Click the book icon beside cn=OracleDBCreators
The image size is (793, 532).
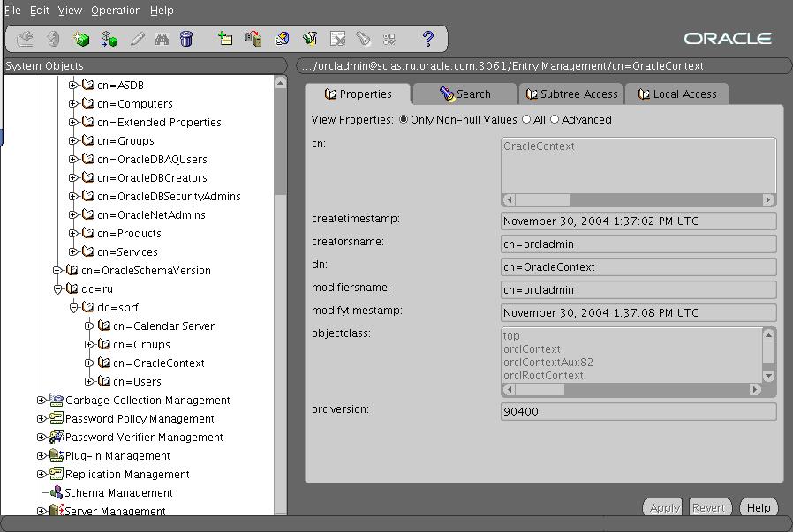point(88,178)
